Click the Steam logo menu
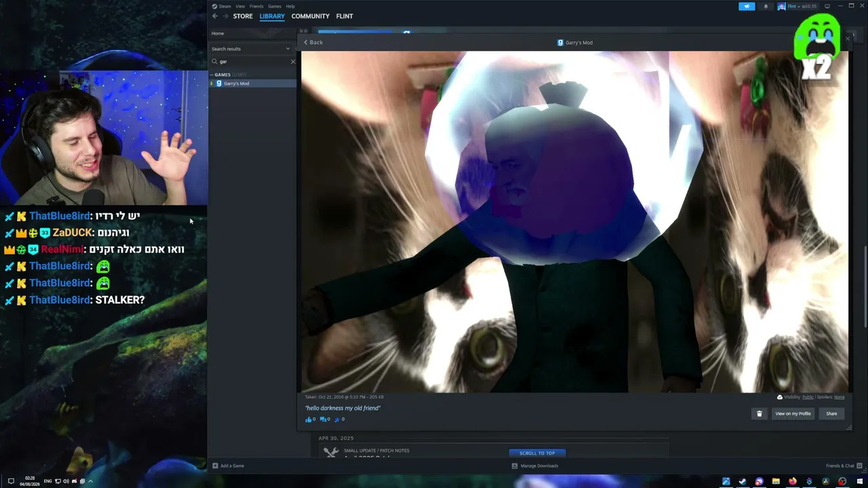 tap(222, 6)
